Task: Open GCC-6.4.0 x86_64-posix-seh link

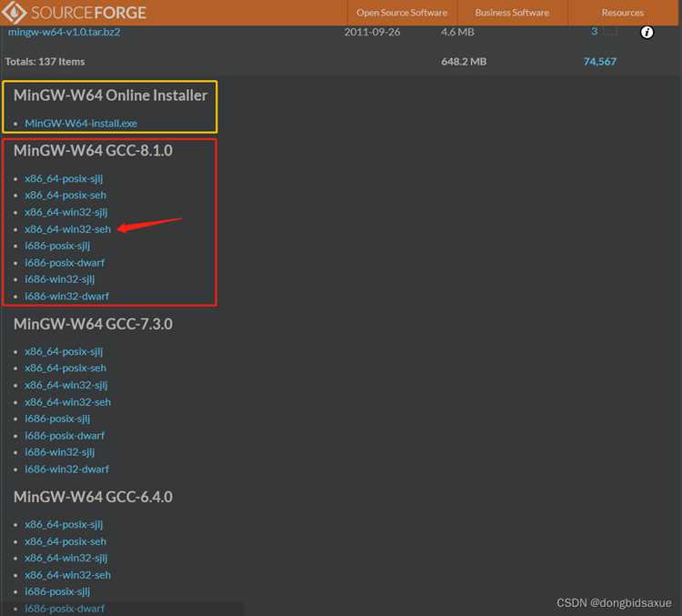Action: (x=65, y=541)
